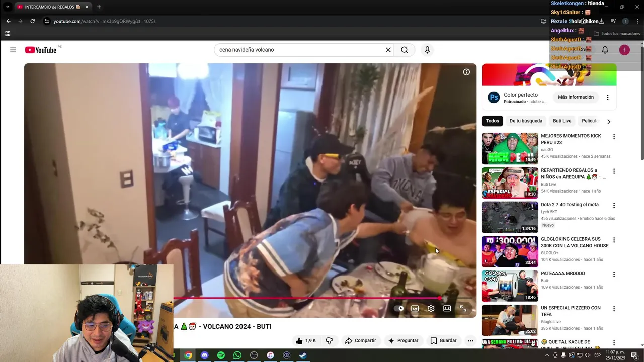Open options for Dota 2 7.40 video
This screenshot has width=644, height=362.
[614, 205]
